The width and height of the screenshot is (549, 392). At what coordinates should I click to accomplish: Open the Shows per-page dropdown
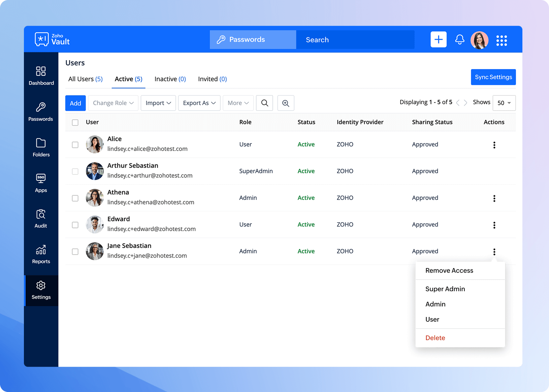tap(504, 103)
